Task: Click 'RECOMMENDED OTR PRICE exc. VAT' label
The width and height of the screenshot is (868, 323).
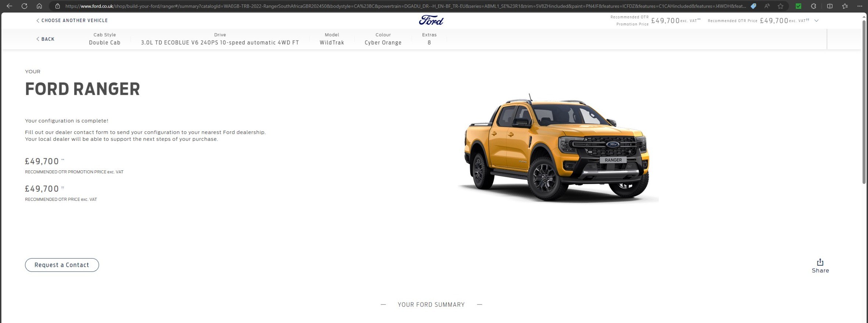Action: (61, 199)
